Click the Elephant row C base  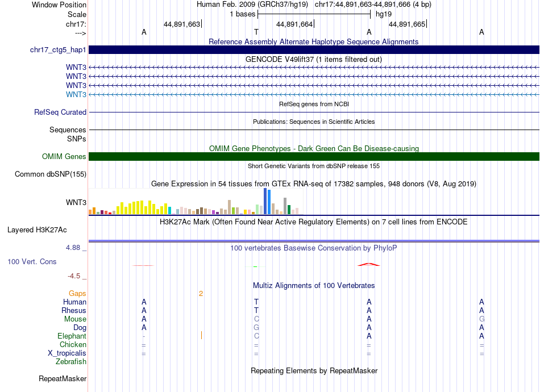(256, 336)
